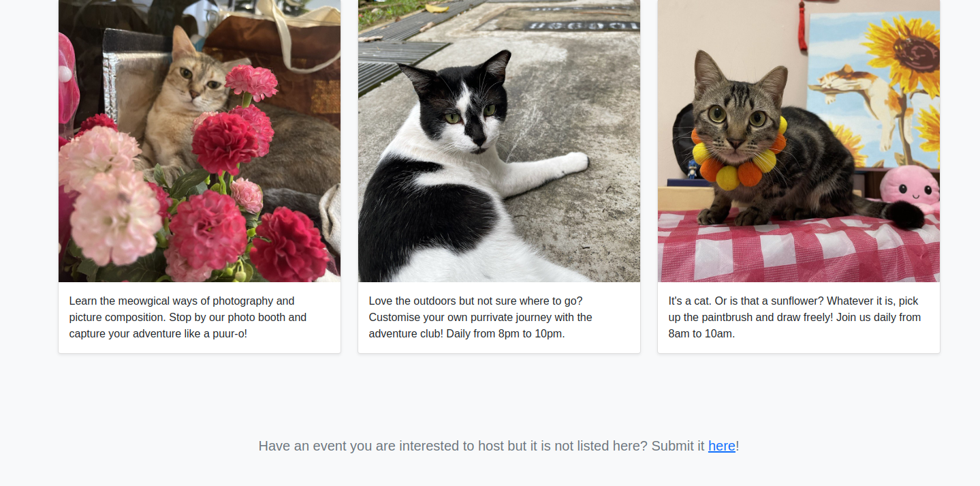The height and width of the screenshot is (486, 980).
Task: Click the "8am to 10am" schedule text
Action: pos(701,334)
